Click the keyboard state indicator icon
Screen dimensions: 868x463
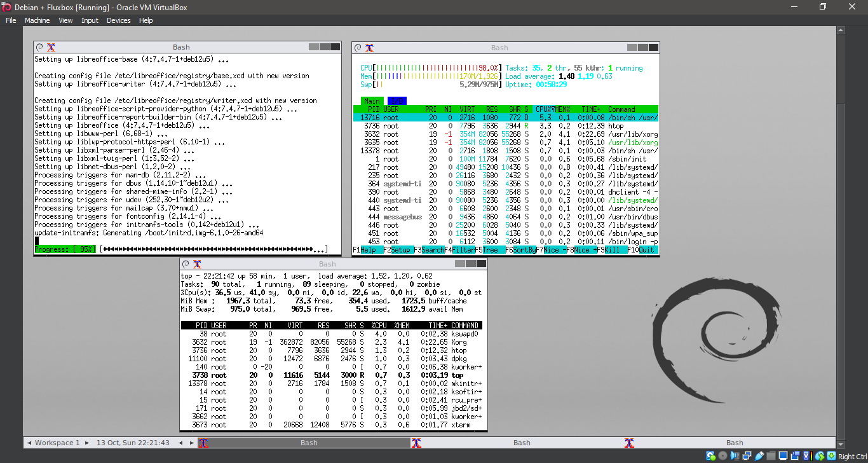[x=831, y=456]
